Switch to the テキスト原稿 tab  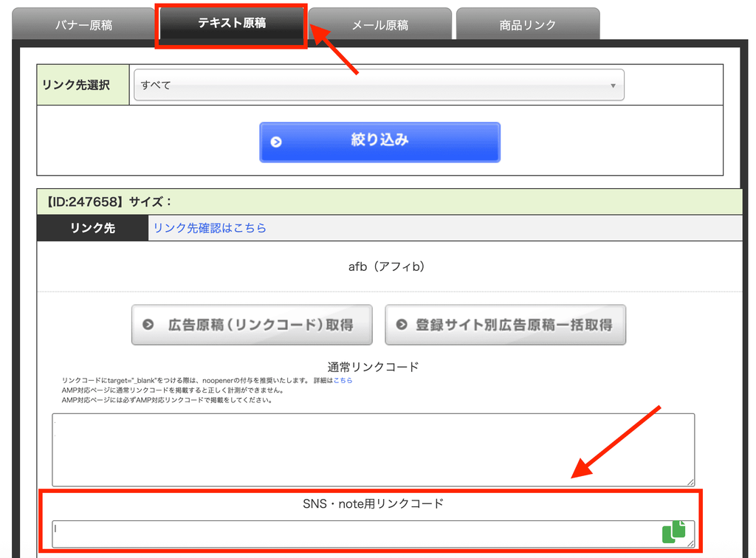(232, 23)
